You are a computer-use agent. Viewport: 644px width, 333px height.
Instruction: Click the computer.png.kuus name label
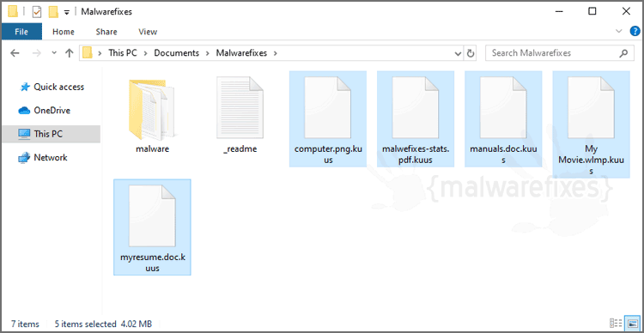tap(328, 154)
